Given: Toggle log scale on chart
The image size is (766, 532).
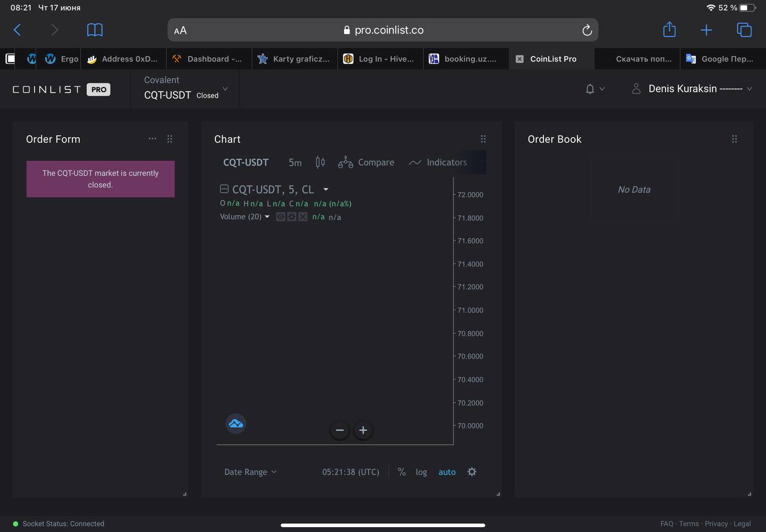Looking at the screenshot, I should [x=421, y=472].
